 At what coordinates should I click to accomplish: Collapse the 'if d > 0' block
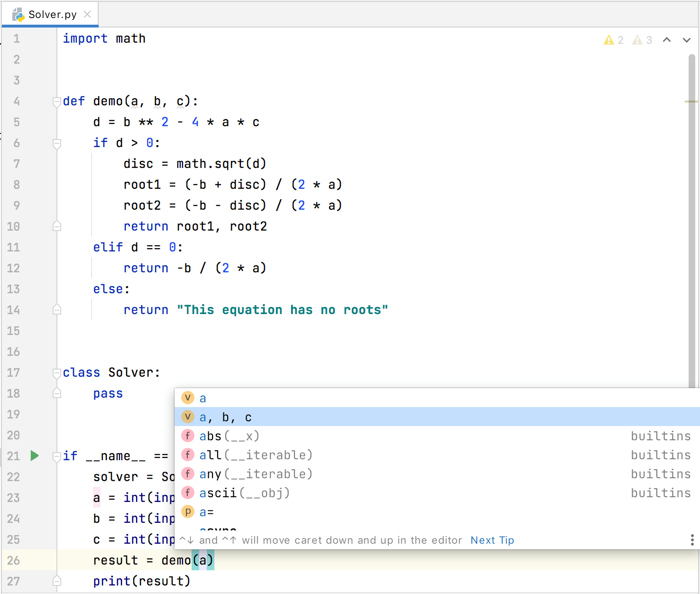coord(56,143)
